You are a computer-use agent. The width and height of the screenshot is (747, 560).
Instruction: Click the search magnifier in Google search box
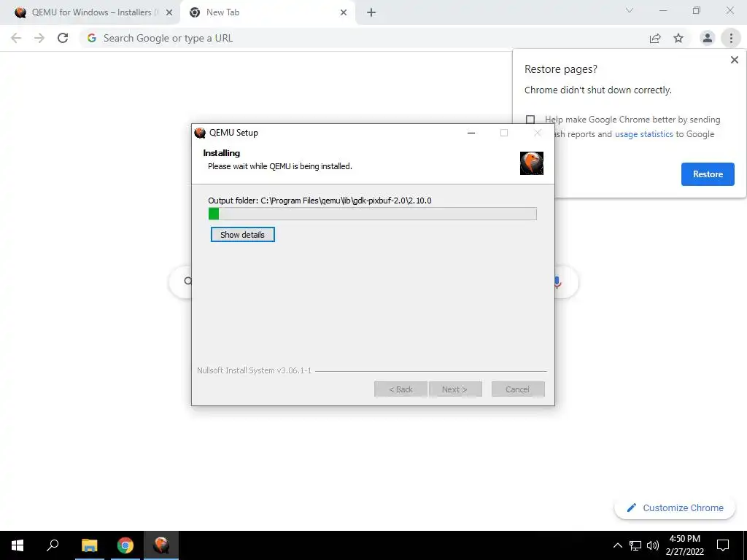point(187,281)
